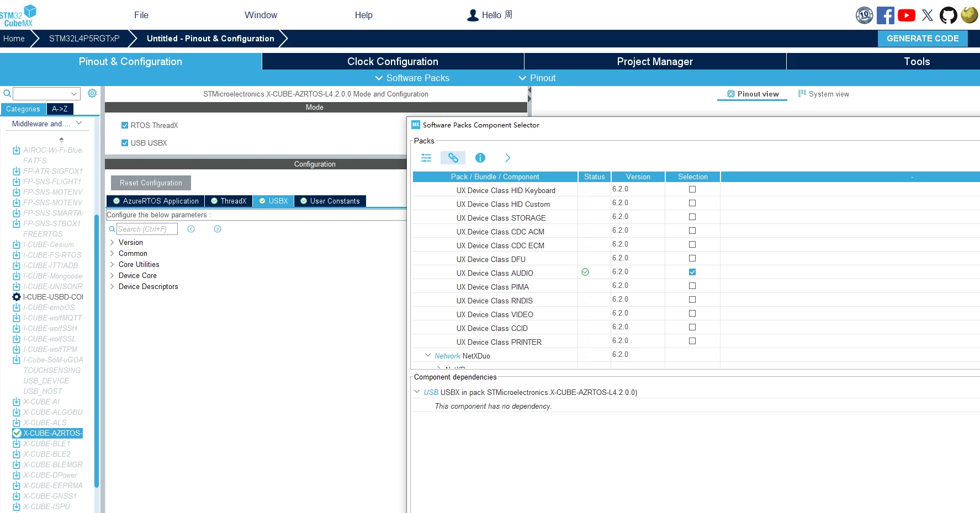Click download icon next to X-CUBE-AI
Image resolution: width=980 pixels, height=513 pixels.
(17, 402)
